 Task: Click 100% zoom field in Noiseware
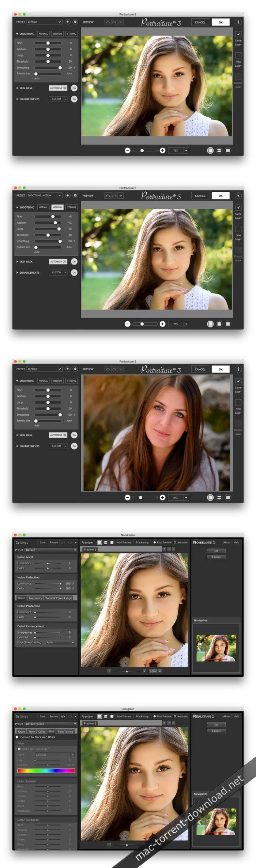pyautogui.click(x=153, y=671)
